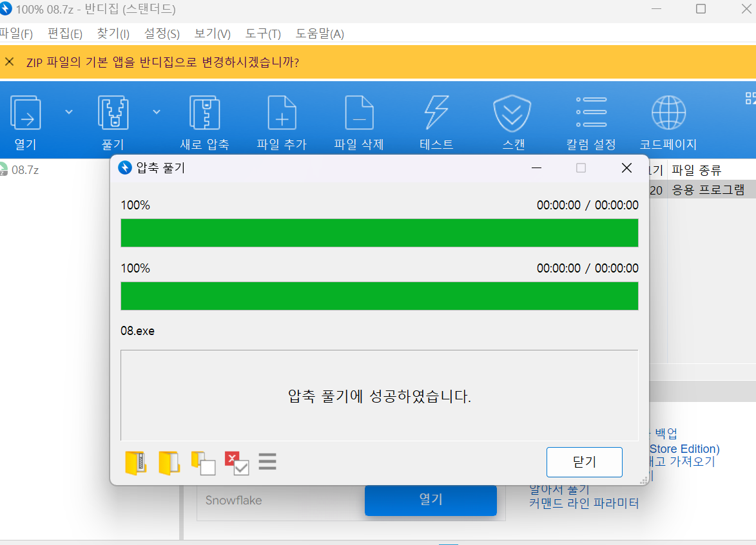This screenshot has width=756, height=545.
Task: Click the 풀기 (Extract) toolbar icon
Action: [113, 113]
